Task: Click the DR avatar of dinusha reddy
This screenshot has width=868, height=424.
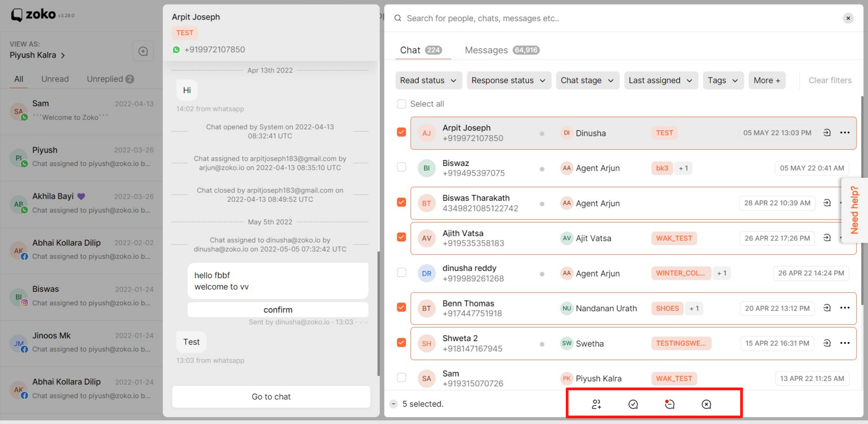Action: (426, 273)
